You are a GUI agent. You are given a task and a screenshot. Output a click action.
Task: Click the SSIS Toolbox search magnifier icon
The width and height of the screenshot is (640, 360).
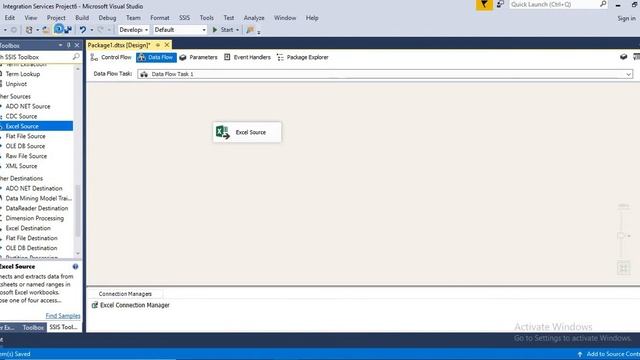(x=76, y=57)
